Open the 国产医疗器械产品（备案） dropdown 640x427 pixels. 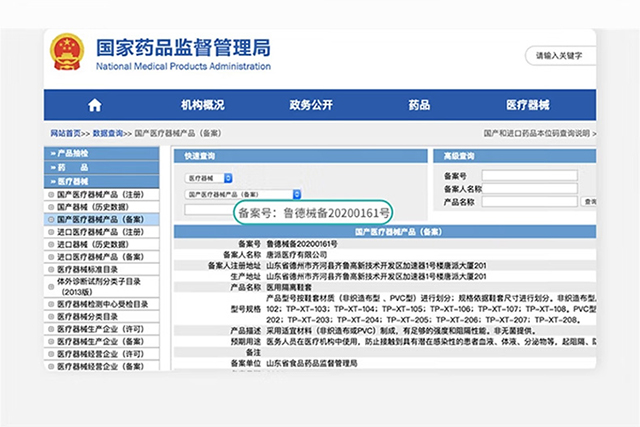(x=243, y=193)
